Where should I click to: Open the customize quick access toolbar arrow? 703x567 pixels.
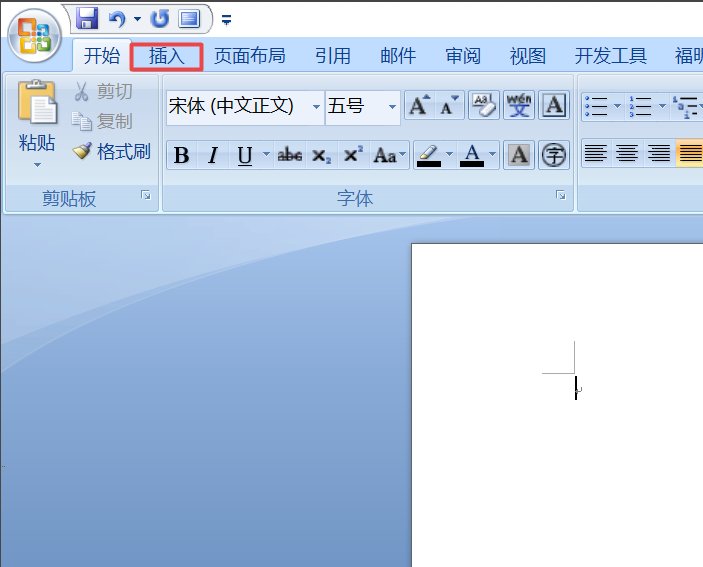(x=226, y=20)
